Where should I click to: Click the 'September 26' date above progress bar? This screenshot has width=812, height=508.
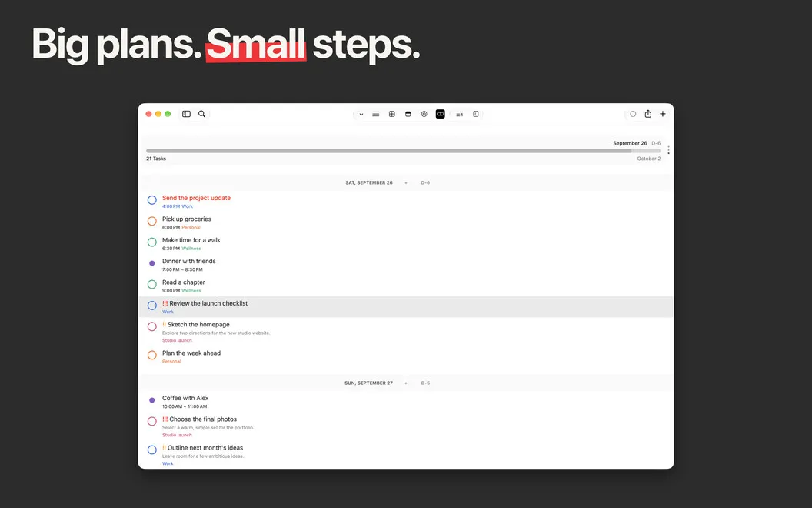[630, 143]
